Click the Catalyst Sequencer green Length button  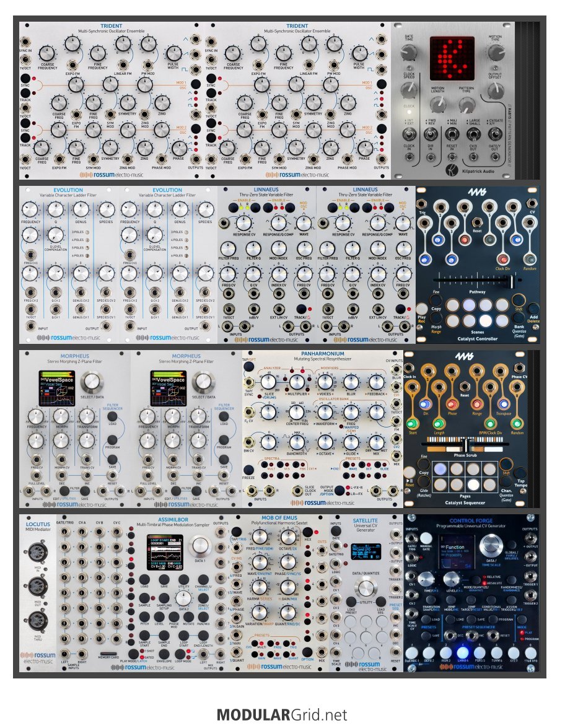[438, 423]
